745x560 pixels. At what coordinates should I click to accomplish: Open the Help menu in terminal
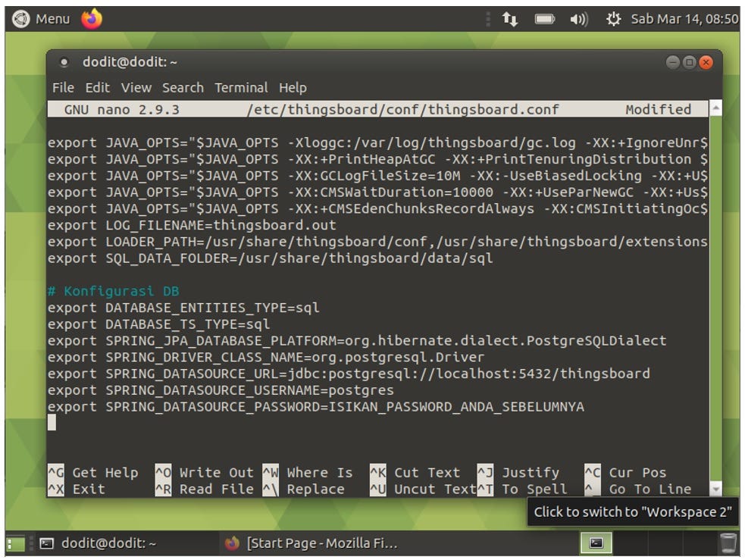pyautogui.click(x=293, y=88)
